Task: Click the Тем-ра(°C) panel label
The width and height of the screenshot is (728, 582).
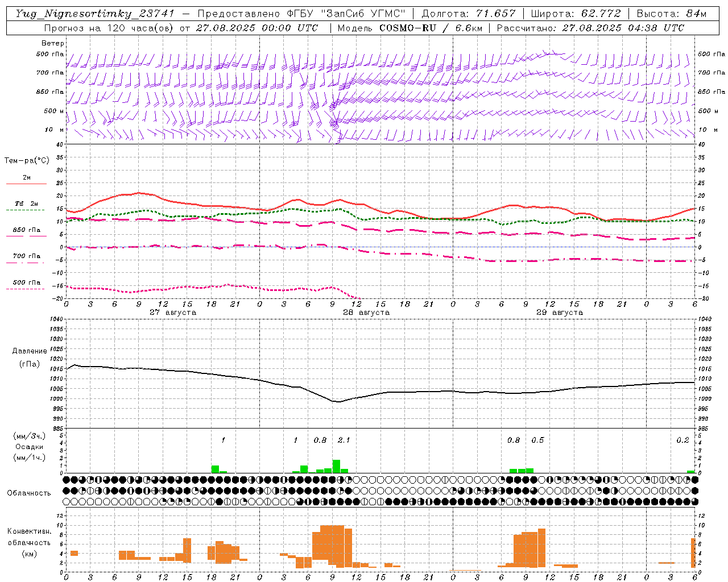Action: tap(27, 161)
